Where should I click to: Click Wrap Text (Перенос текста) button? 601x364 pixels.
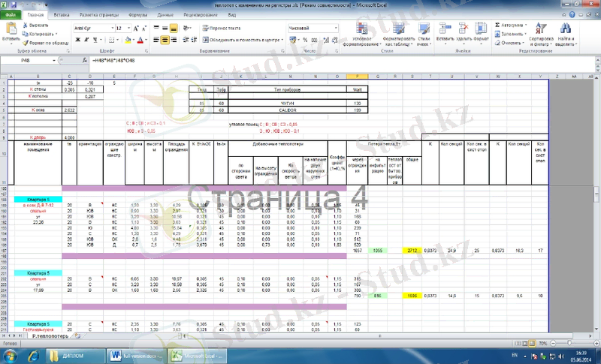[223, 28]
